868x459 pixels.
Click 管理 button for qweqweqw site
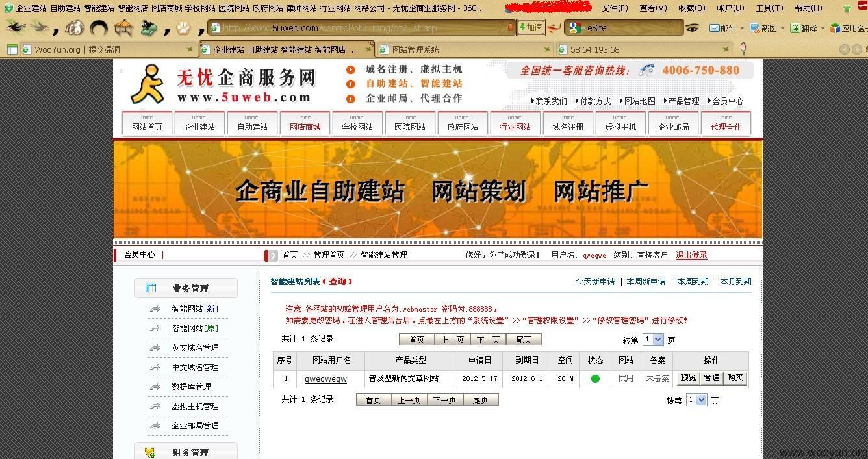pos(711,378)
